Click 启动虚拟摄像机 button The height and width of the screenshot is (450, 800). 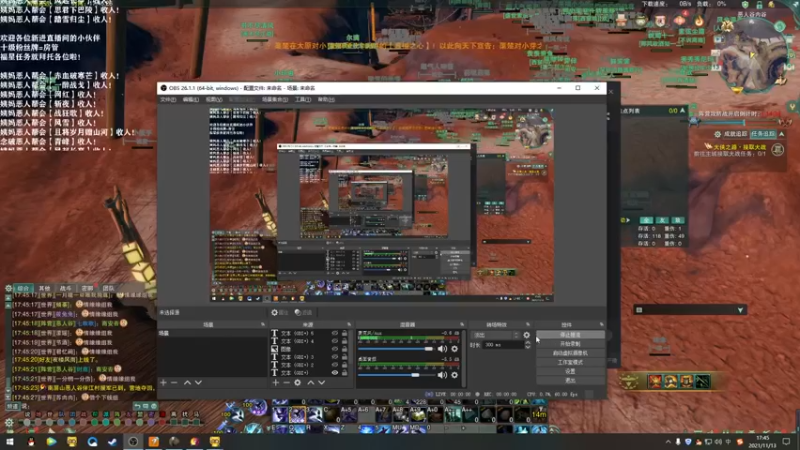[570, 353]
